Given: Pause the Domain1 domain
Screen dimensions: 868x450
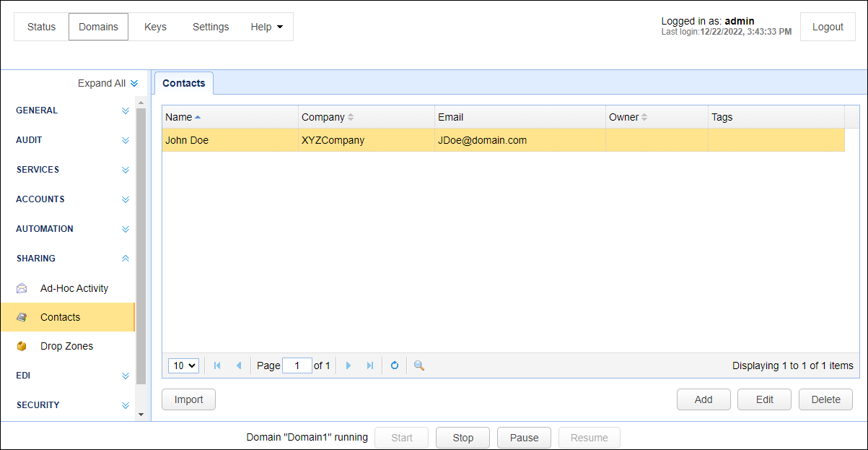Looking at the screenshot, I should [x=525, y=438].
